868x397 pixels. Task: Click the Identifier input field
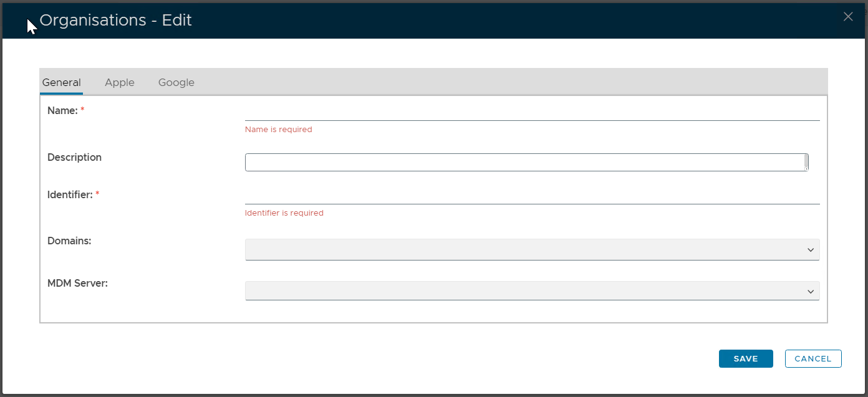(531, 196)
